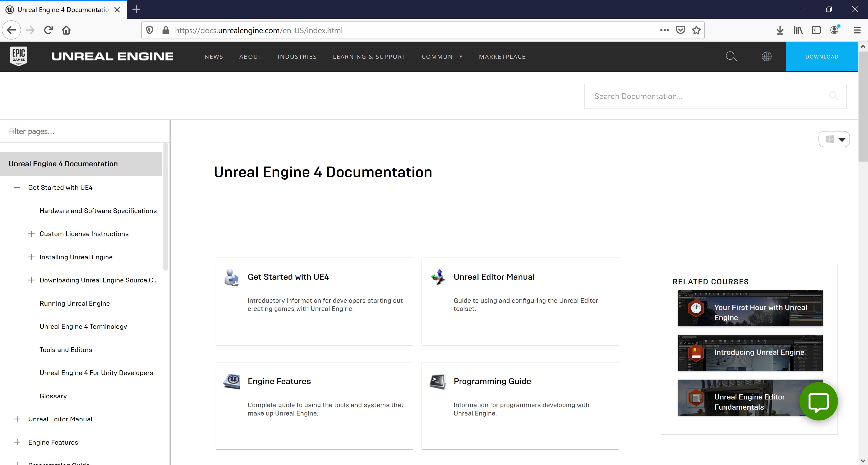868x465 pixels.
Task: Open the language globe selector
Action: coord(767,56)
